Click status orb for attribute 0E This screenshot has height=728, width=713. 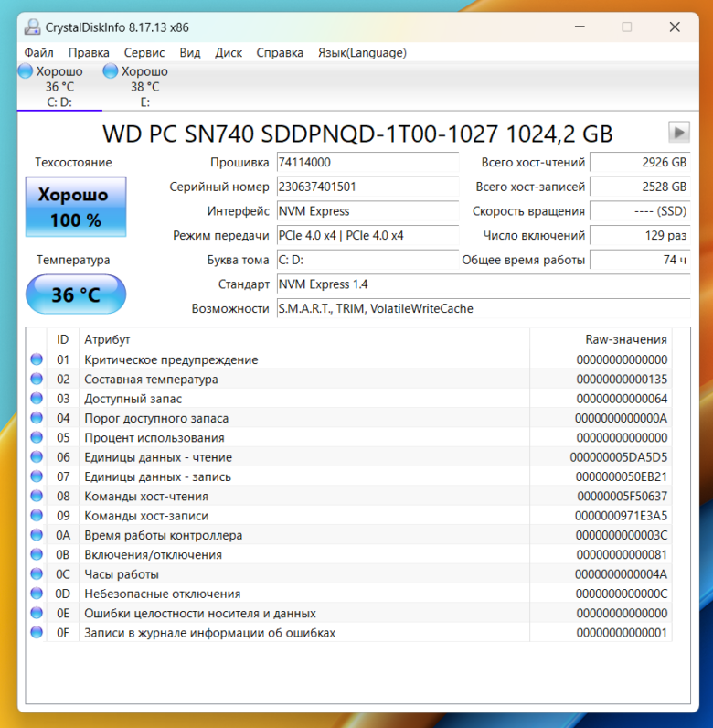pos(37,613)
